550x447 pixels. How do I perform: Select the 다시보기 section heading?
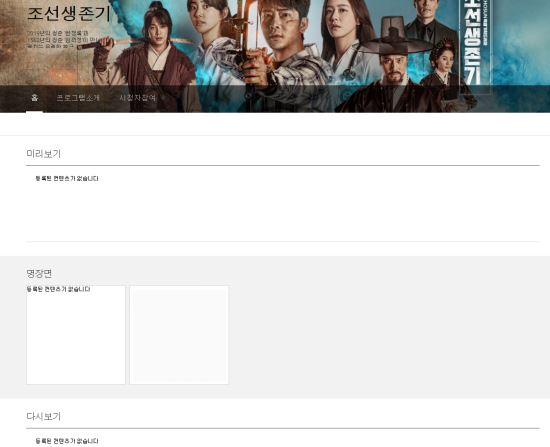[x=43, y=416]
